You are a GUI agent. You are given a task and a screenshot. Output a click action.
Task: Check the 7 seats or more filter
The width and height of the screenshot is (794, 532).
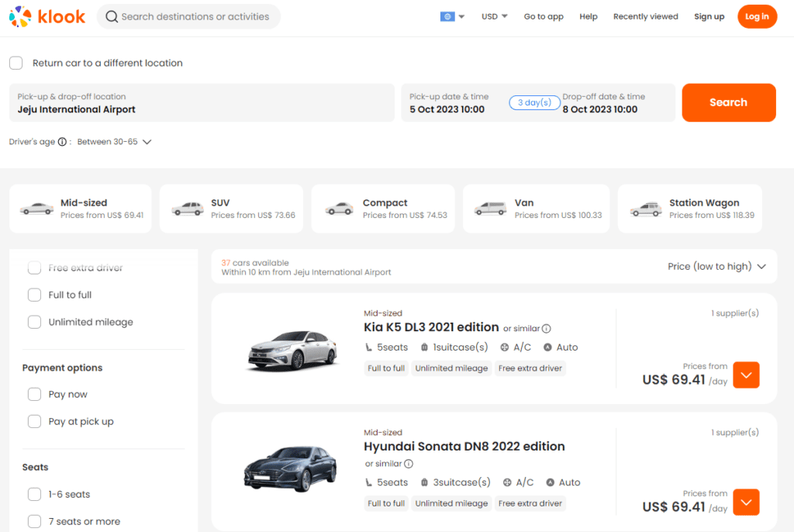[34, 521]
